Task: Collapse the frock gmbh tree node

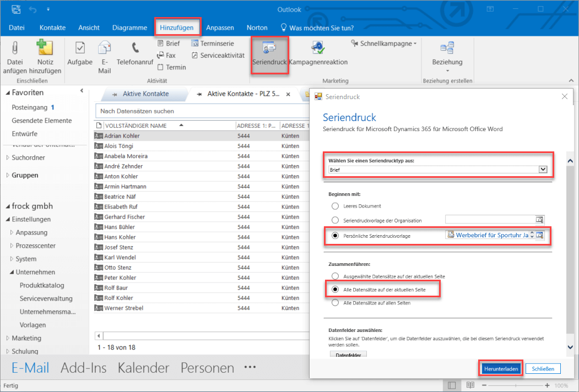Action: [x=8, y=206]
